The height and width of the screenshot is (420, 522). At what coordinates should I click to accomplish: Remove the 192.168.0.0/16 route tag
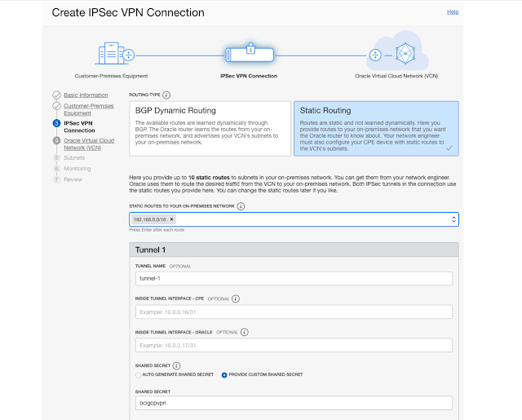tap(172, 219)
